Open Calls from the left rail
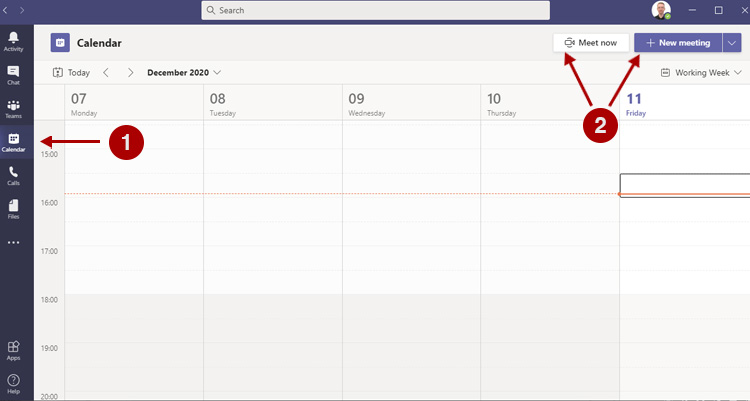The height and width of the screenshot is (401, 750). (x=14, y=176)
